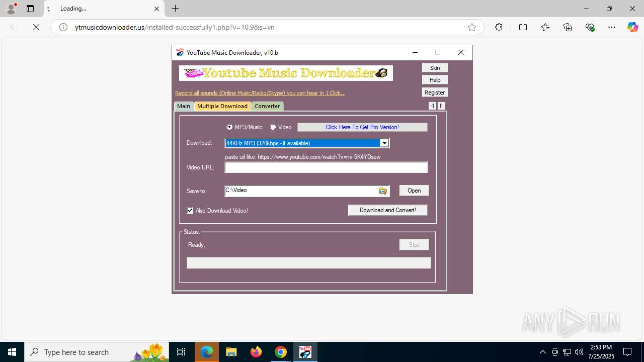This screenshot has width=644, height=362.
Task: Toggle Split screen in Edge
Action: (x=523, y=27)
